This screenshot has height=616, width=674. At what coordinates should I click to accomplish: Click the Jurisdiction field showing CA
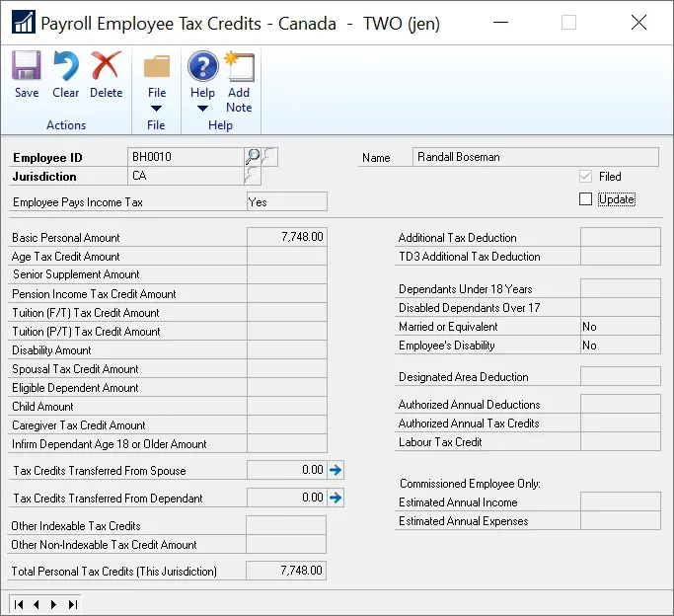click(x=186, y=176)
